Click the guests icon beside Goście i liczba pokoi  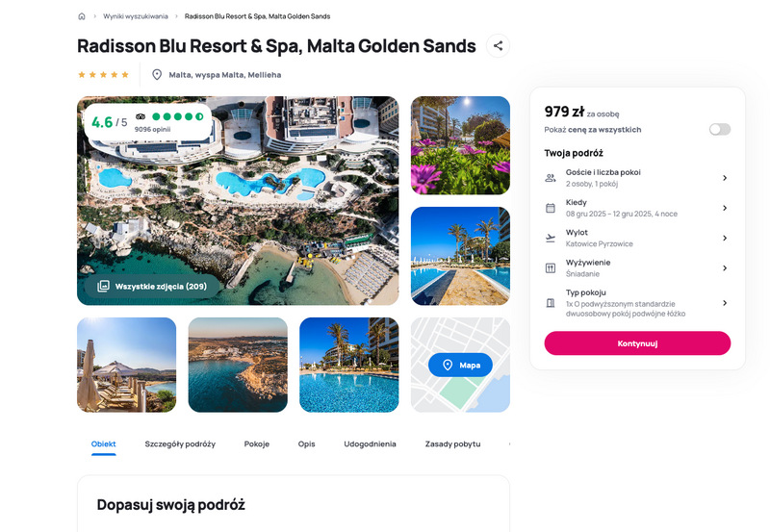point(551,178)
